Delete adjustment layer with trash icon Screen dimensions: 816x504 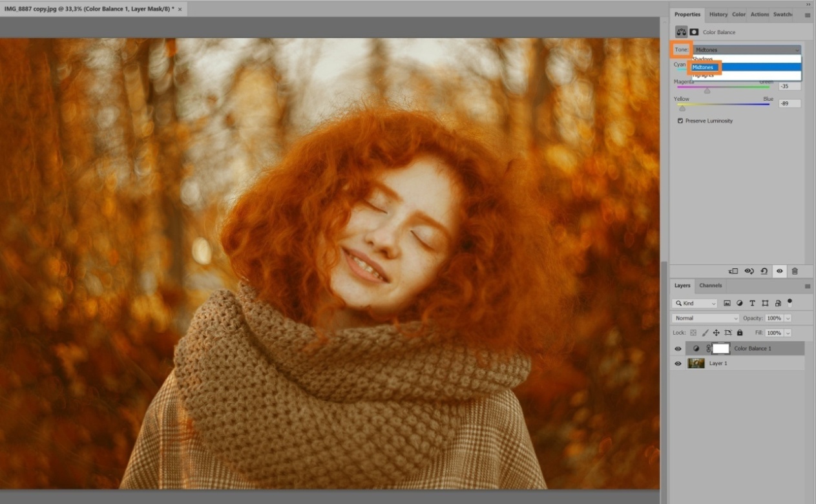795,271
